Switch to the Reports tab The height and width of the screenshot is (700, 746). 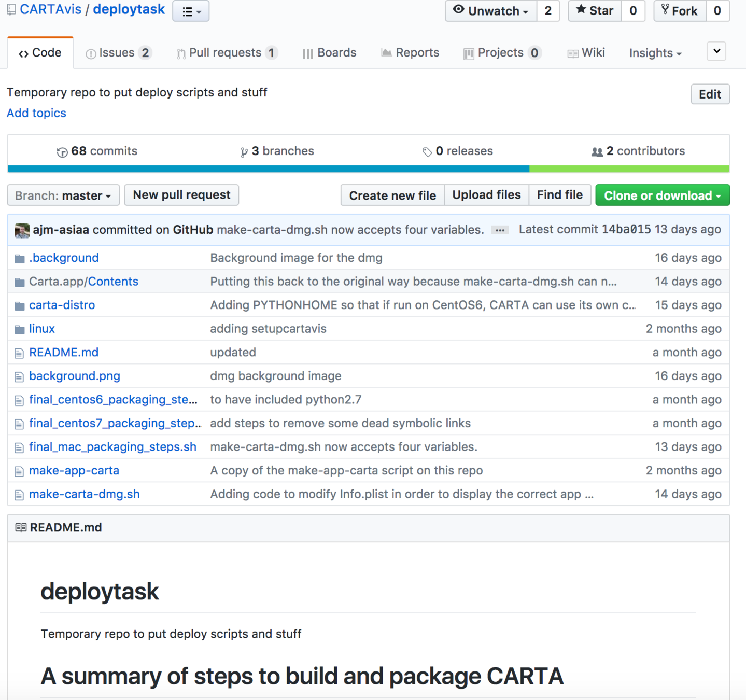tap(410, 53)
